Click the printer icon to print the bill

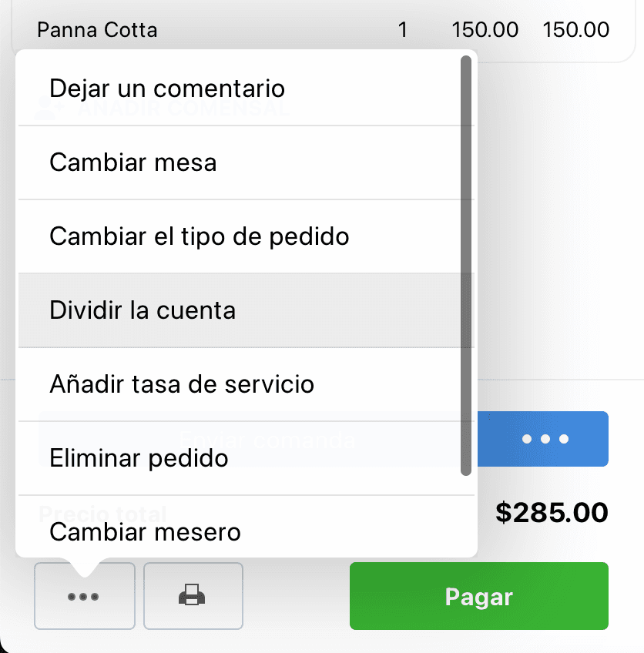[193, 596]
